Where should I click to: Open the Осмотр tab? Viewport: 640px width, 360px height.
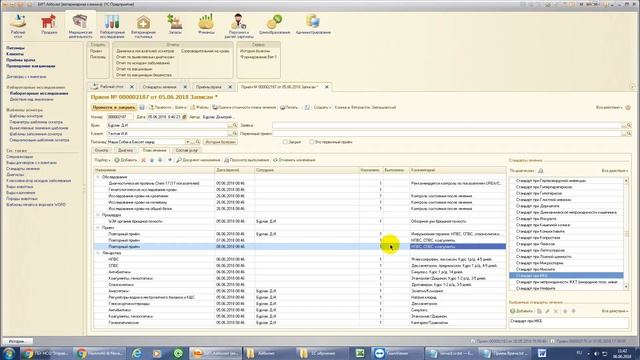[x=102, y=150]
